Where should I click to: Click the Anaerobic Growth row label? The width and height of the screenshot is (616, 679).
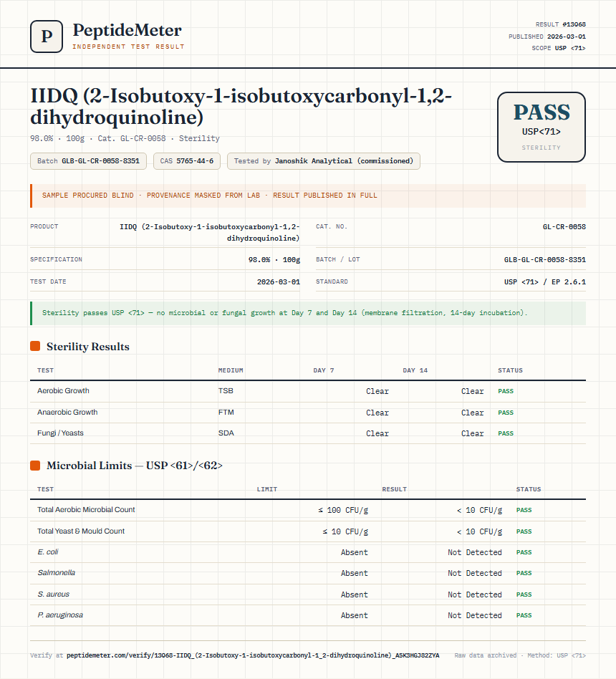(x=67, y=413)
